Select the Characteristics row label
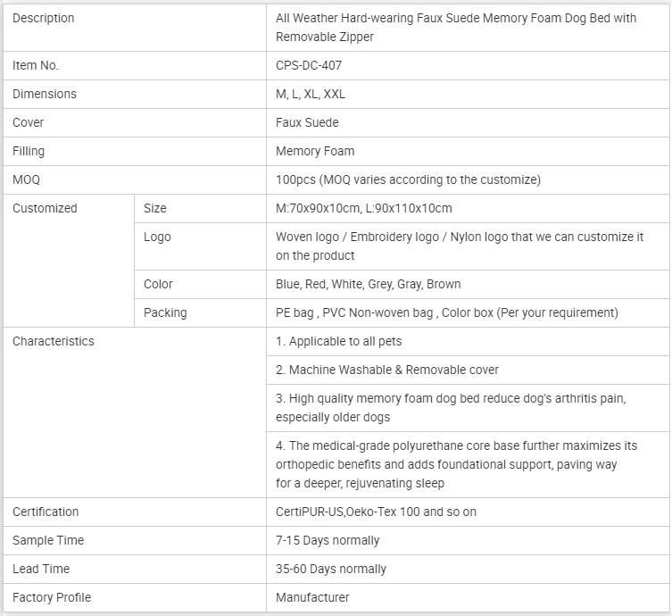Viewport: 672px width, 616px height. (54, 341)
